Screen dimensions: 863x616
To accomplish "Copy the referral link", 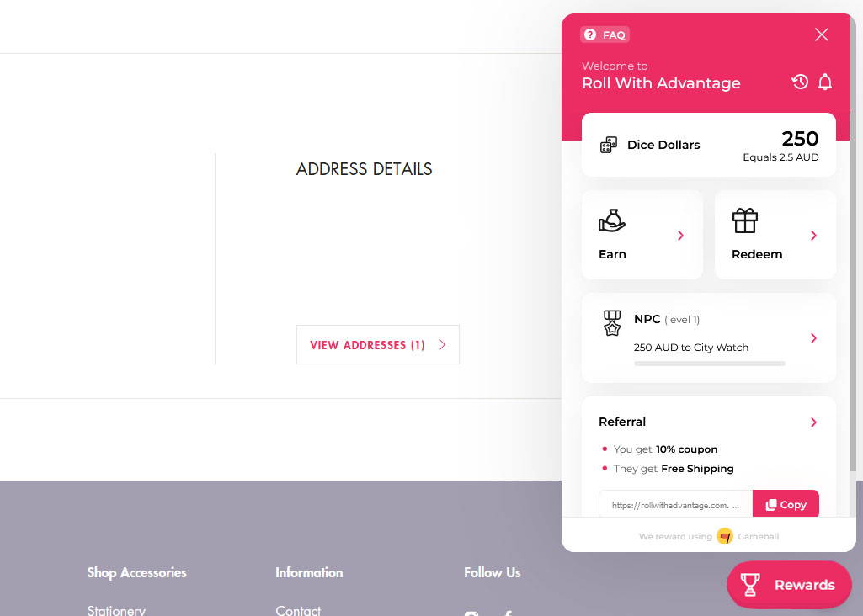I will (x=786, y=504).
